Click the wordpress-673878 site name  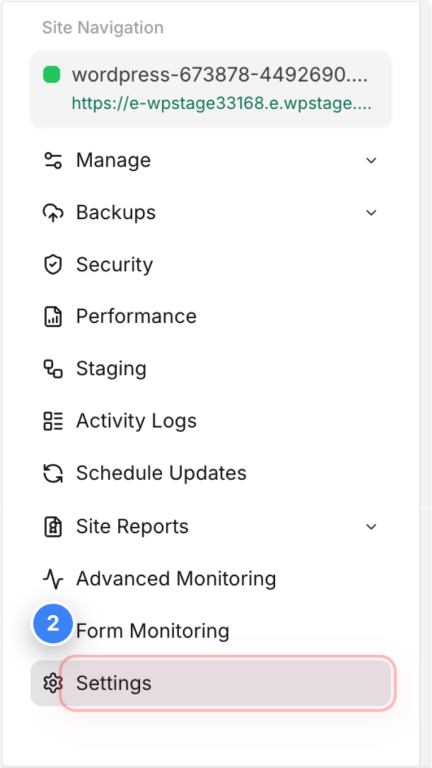(220, 75)
